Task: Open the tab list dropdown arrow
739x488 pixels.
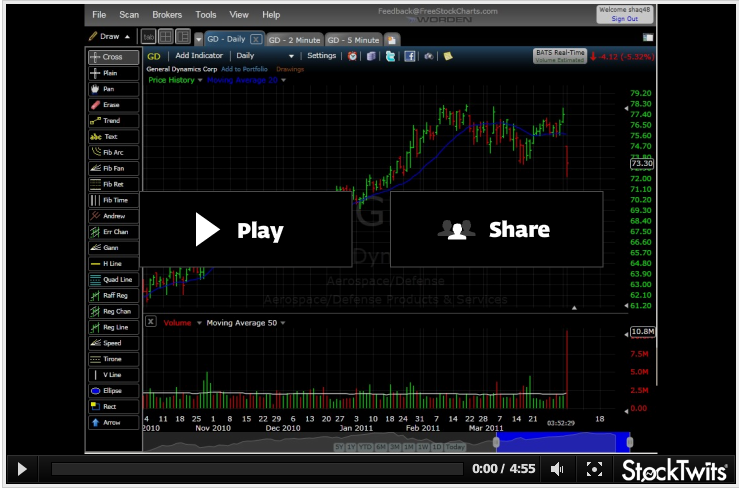Action: click(x=198, y=40)
